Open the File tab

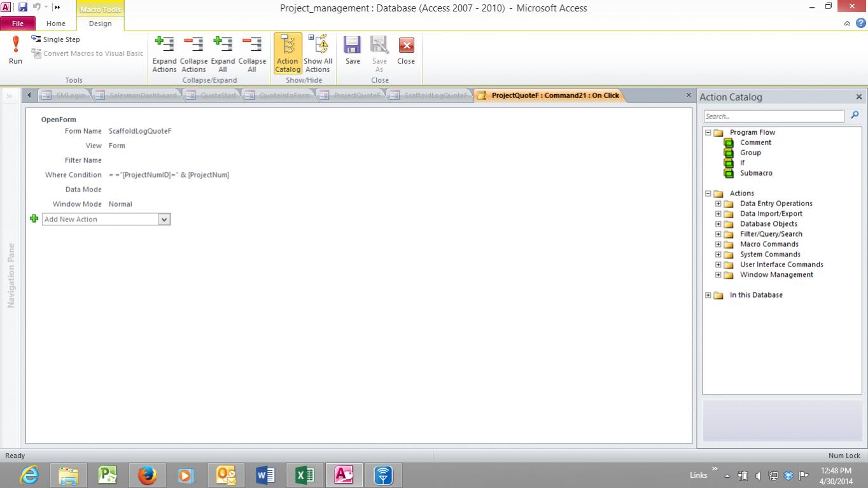18,24
